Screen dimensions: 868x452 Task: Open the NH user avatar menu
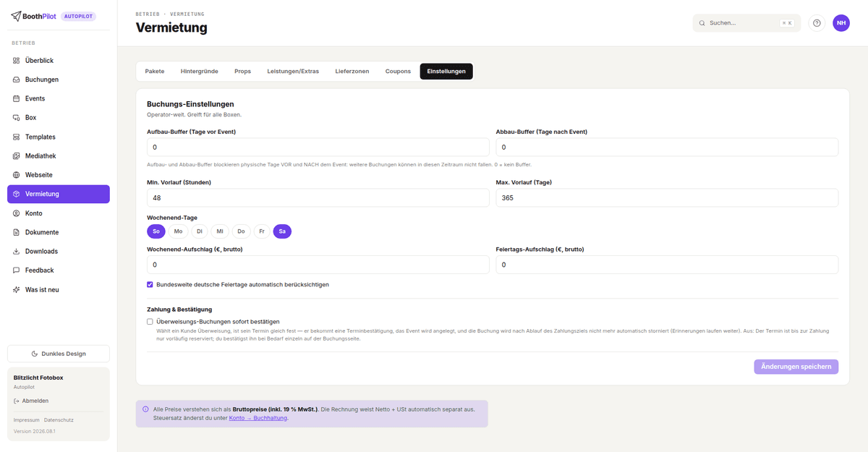(841, 23)
